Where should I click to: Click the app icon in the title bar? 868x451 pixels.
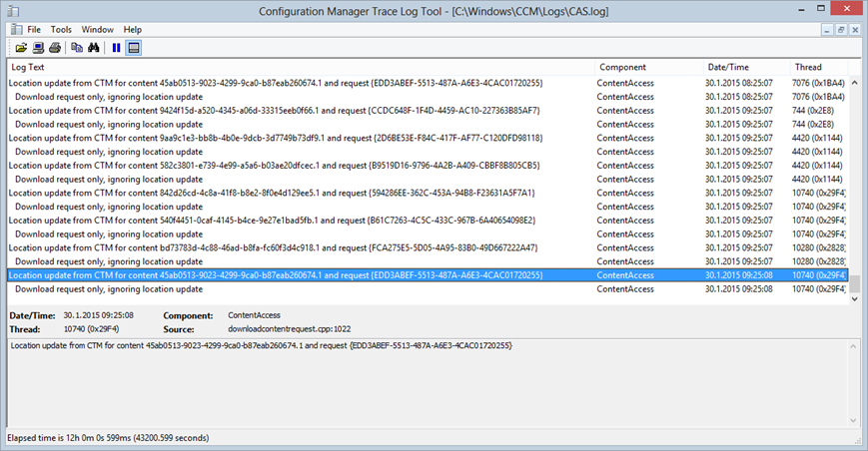[x=13, y=11]
